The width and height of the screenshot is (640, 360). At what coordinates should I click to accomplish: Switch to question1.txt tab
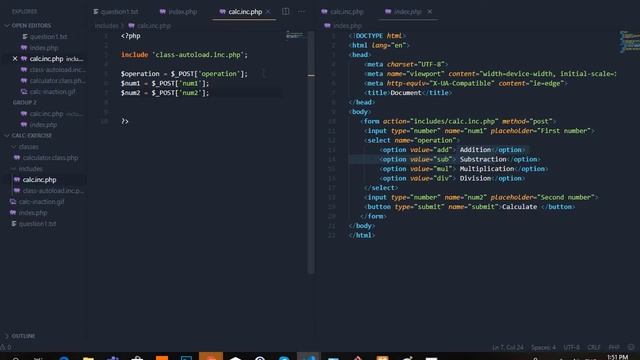[x=116, y=12]
